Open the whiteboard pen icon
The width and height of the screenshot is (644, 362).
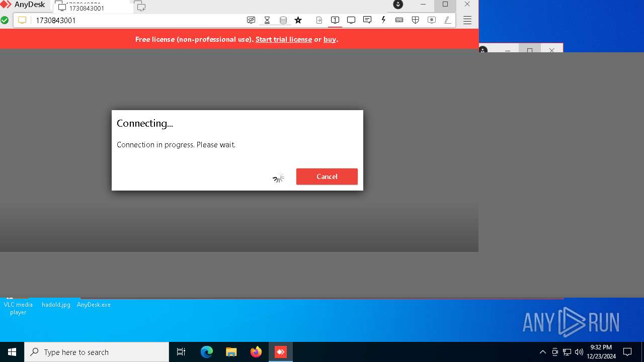click(x=447, y=21)
